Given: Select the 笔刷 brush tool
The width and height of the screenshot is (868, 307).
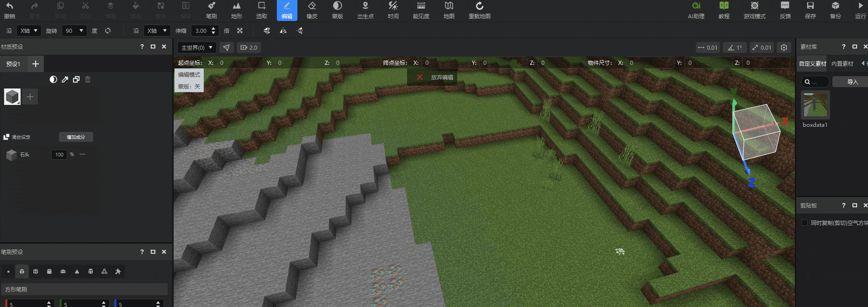Looking at the screenshot, I should [211, 10].
